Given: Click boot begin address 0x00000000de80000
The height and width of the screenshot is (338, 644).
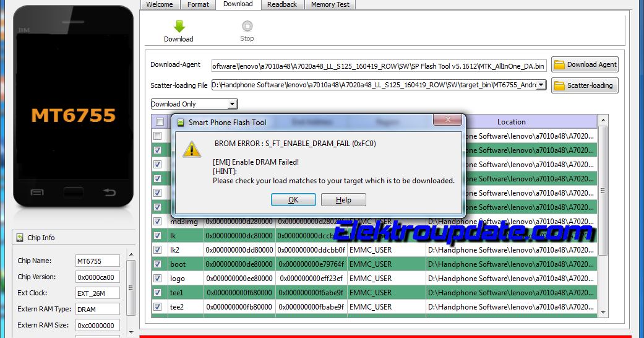Looking at the screenshot, I should click(239, 264).
